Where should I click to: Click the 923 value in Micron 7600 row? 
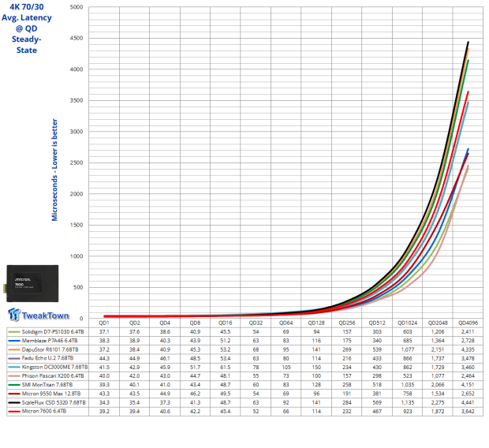coord(407,412)
